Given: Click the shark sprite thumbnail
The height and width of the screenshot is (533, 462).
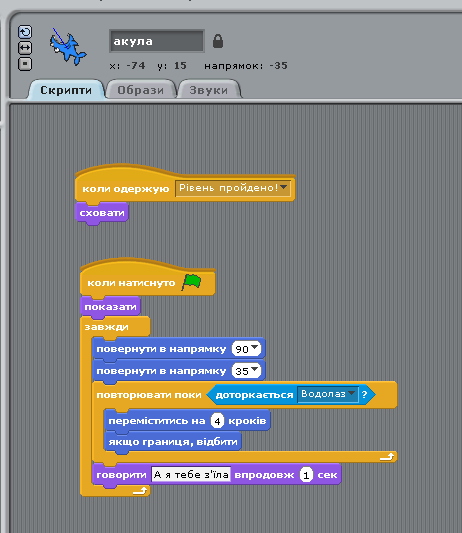Looking at the screenshot, I should 67,47.
